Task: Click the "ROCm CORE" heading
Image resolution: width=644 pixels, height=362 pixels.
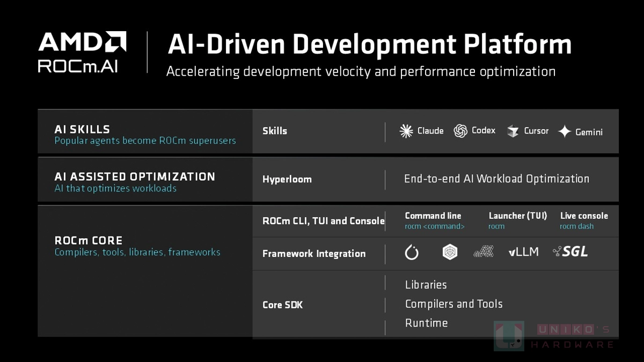Action: tap(89, 240)
